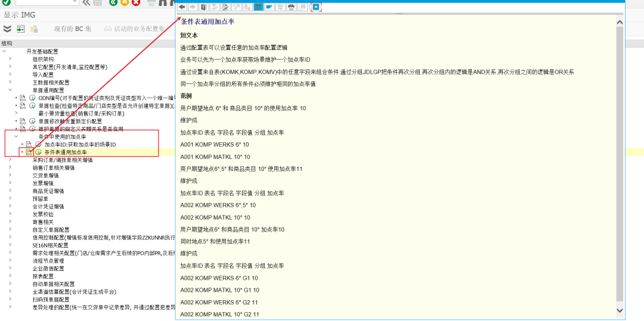
Task: Click the highlighted blue grid icon in help toolbar
Action: [x=258, y=7]
